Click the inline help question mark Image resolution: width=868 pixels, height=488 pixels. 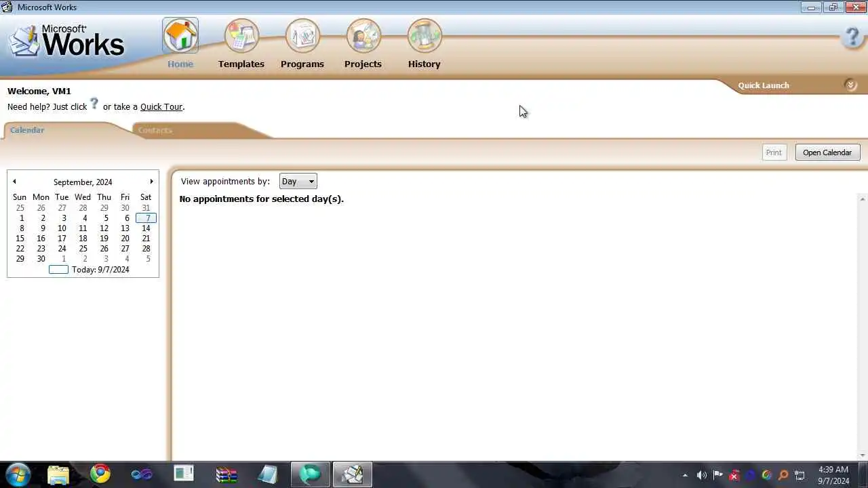coord(94,104)
